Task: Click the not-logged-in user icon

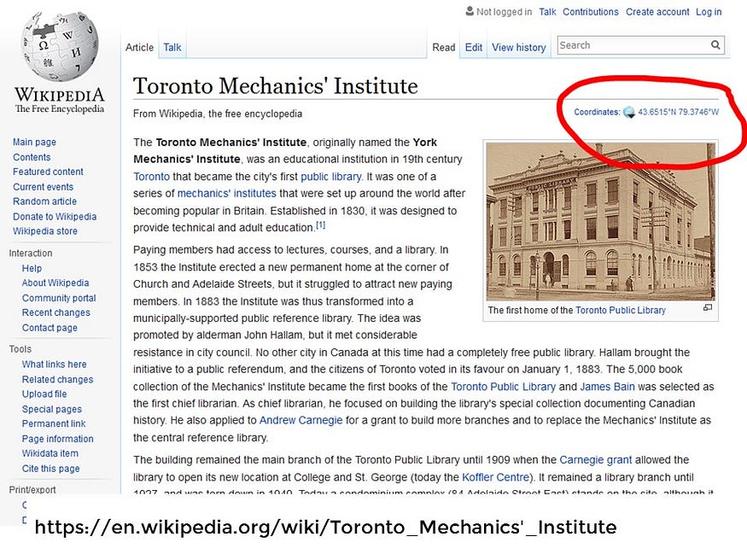Action: tap(470, 11)
